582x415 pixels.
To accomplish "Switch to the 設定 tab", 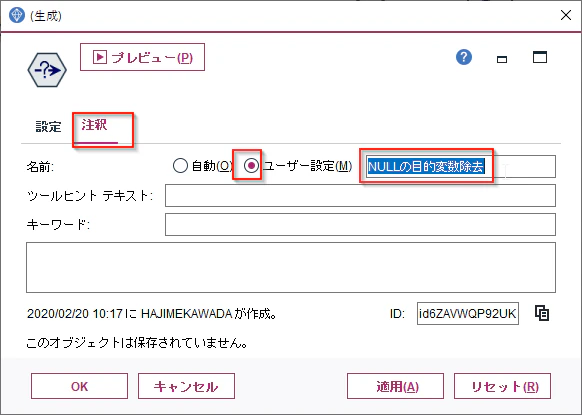I will 48,127.
